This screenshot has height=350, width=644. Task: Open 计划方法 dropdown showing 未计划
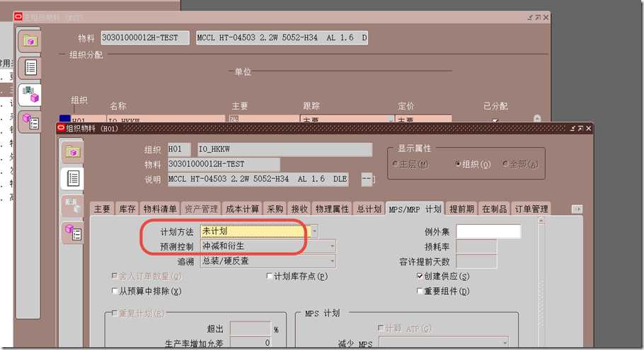(315, 231)
